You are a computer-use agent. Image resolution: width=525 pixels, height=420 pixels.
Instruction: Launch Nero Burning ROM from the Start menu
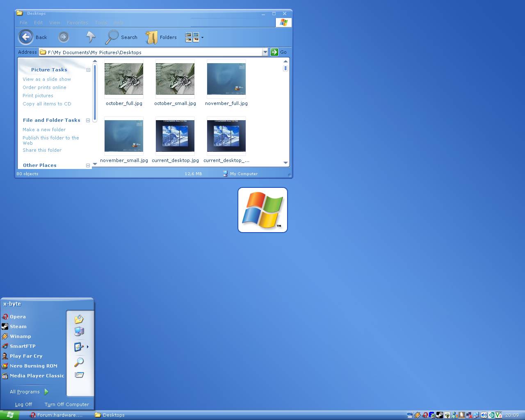pos(30,366)
